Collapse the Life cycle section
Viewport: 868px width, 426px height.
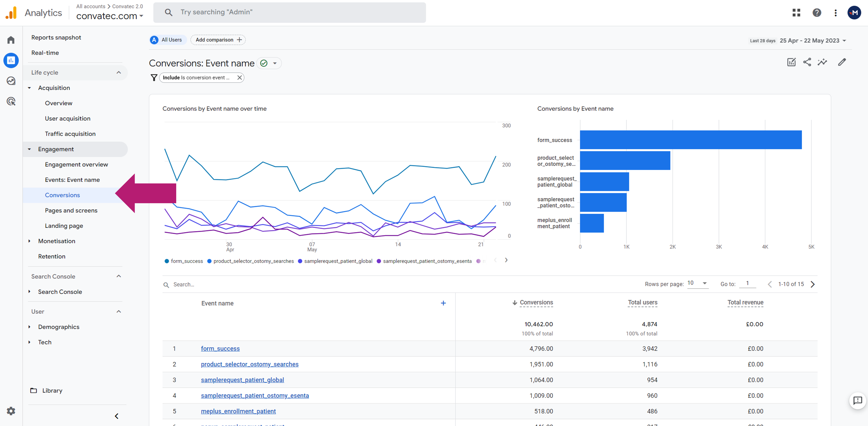click(x=118, y=72)
